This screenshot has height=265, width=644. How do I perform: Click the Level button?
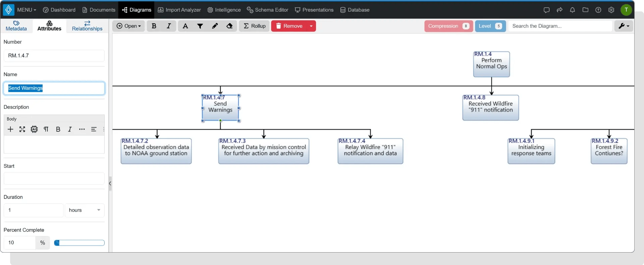pyautogui.click(x=490, y=26)
